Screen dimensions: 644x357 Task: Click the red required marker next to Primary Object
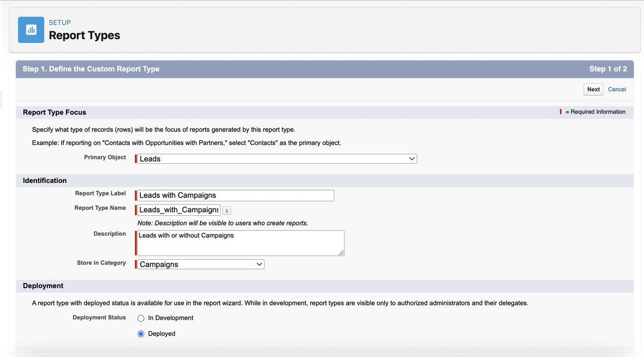click(135, 158)
